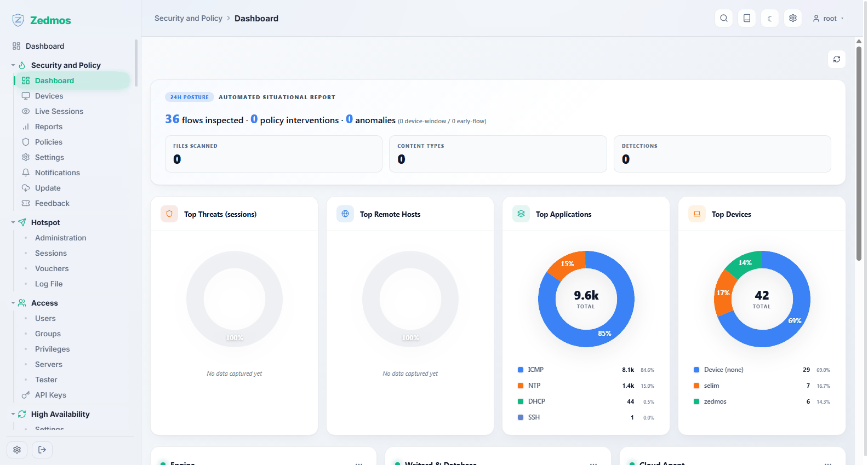Click the 36 flows inspected count
Screen dimensions: 868x465
point(172,119)
